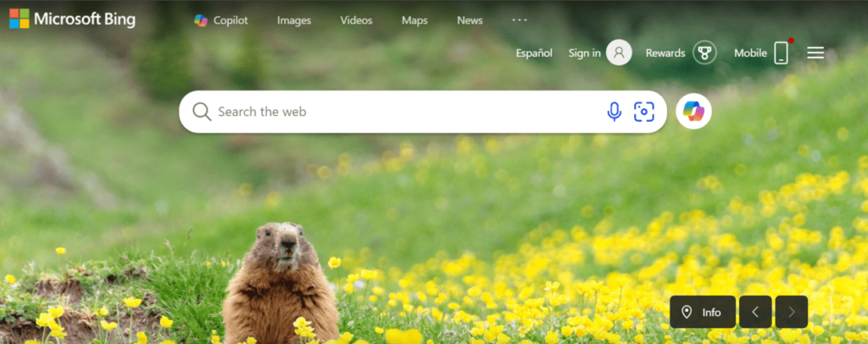Image resolution: width=868 pixels, height=344 pixels.
Task: Click the magnifying glass search icon
Action: (x=202, y=112)
